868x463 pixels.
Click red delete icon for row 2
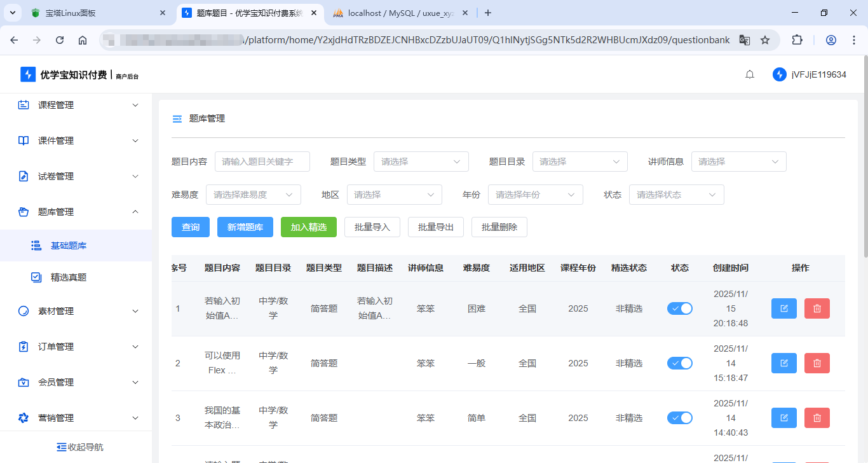tap(817, 363)
